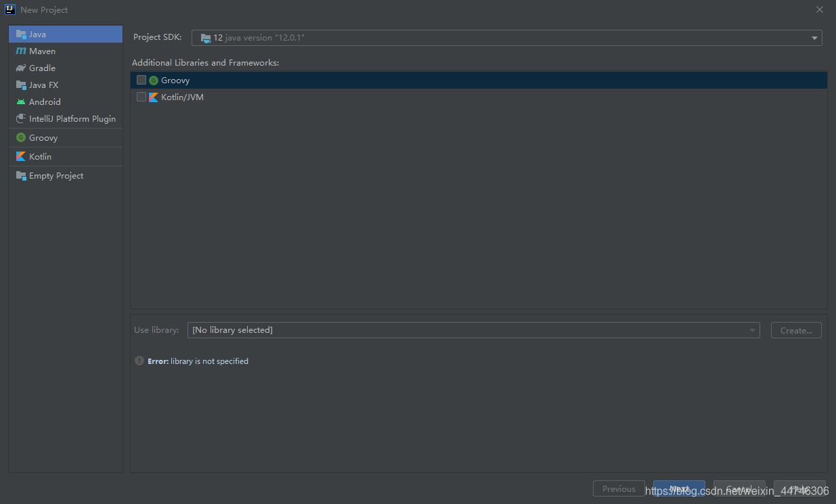Click the 'Additional Libraries and Frameworks' label

(x=206, y=62)
